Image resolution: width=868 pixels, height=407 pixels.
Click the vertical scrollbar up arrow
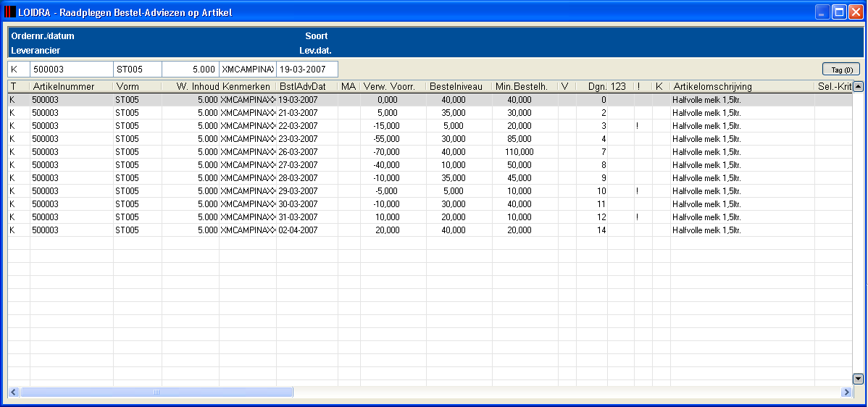coord(858,87)
